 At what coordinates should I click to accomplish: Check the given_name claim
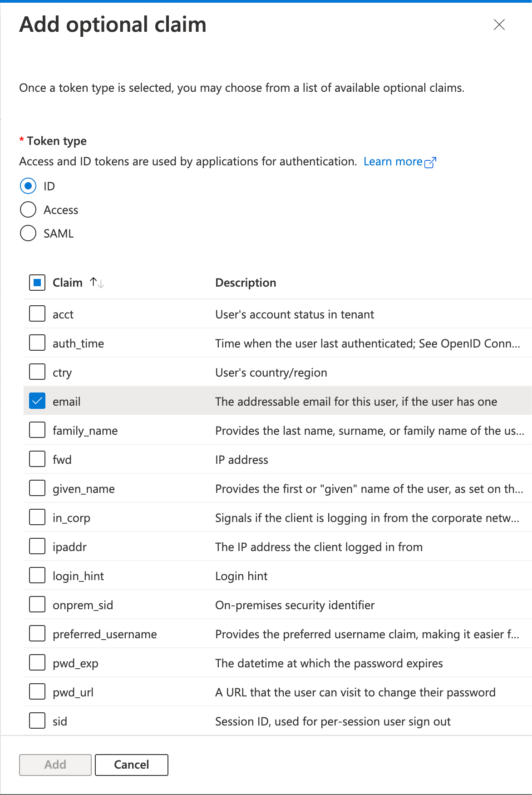37,488
